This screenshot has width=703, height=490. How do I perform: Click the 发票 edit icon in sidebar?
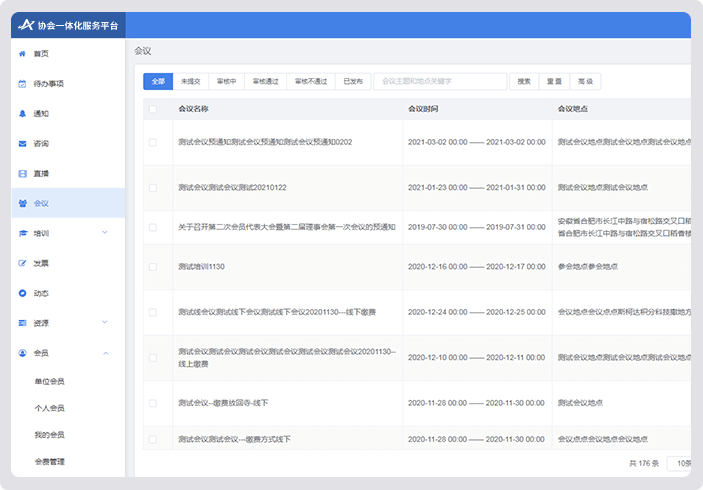tap(22, 263)
